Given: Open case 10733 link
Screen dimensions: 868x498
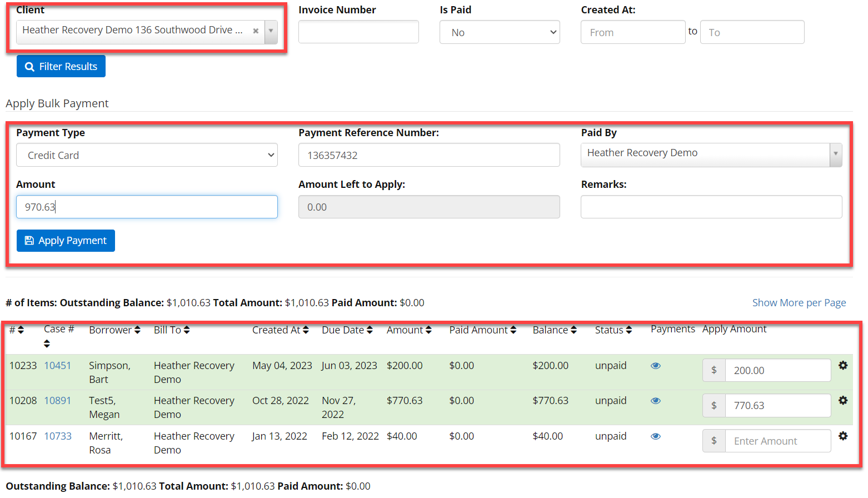Looking at the screenshot, I should [58, 436].
